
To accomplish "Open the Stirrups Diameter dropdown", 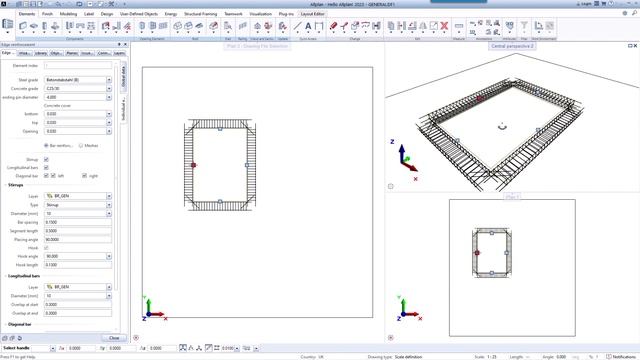I will 109,214.
